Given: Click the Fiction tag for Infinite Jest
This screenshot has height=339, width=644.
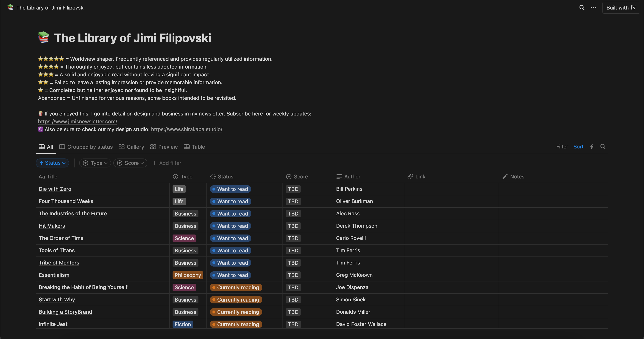Looking at the screenshot, I should click(183, 324).
